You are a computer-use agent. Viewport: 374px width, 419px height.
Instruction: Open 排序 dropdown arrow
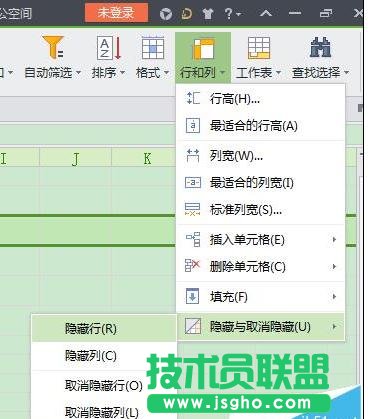pos(122,72)
